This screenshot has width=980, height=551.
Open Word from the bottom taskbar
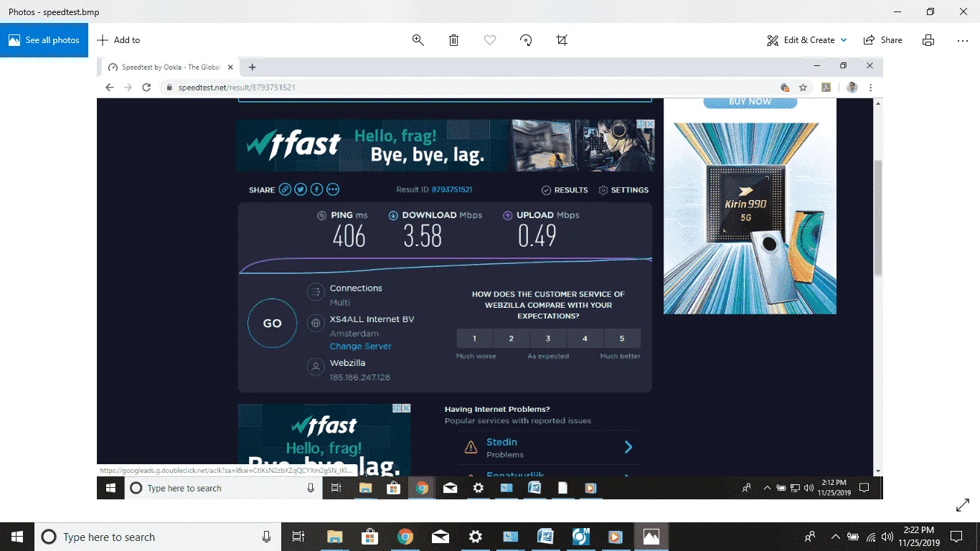(545, 537)
